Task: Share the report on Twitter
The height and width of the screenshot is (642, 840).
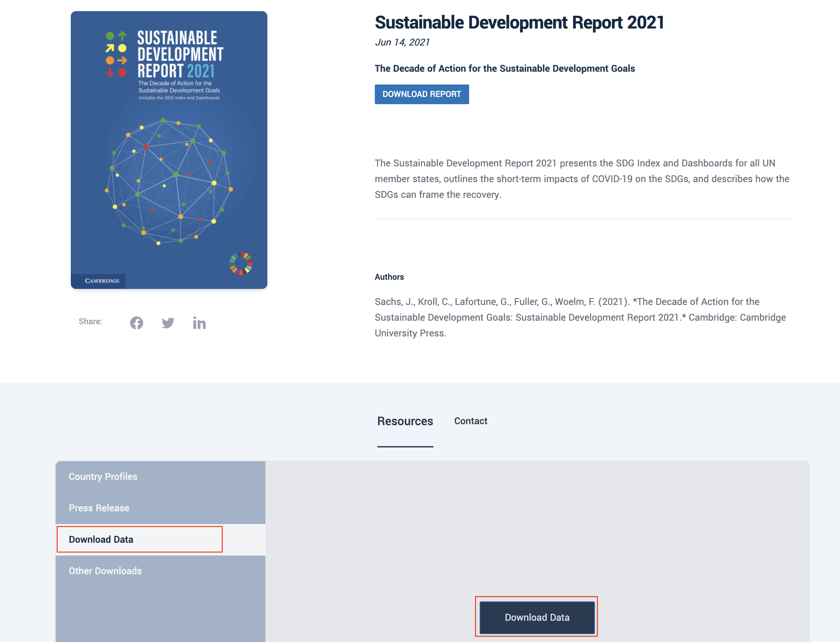Action: click(168, 323)
